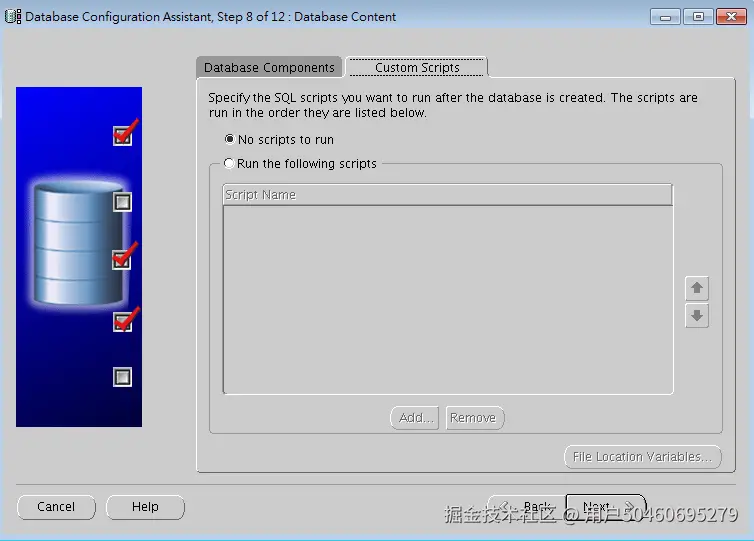This screenshot has width=754, height=541.
Task: Click the Database Configuration Assistant title icon
Action: coord(13,16)
